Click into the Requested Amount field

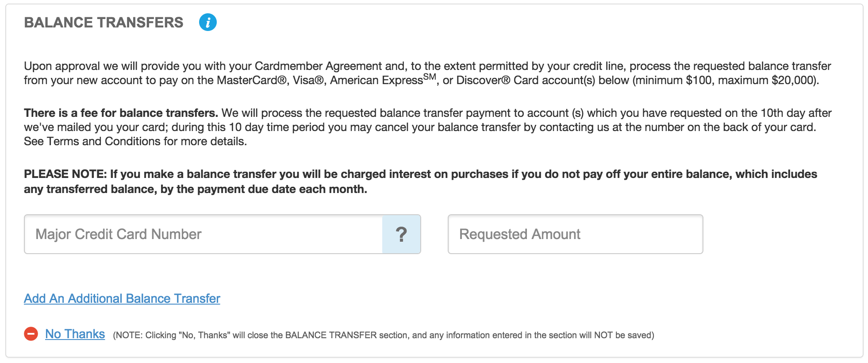click(575, 234)
